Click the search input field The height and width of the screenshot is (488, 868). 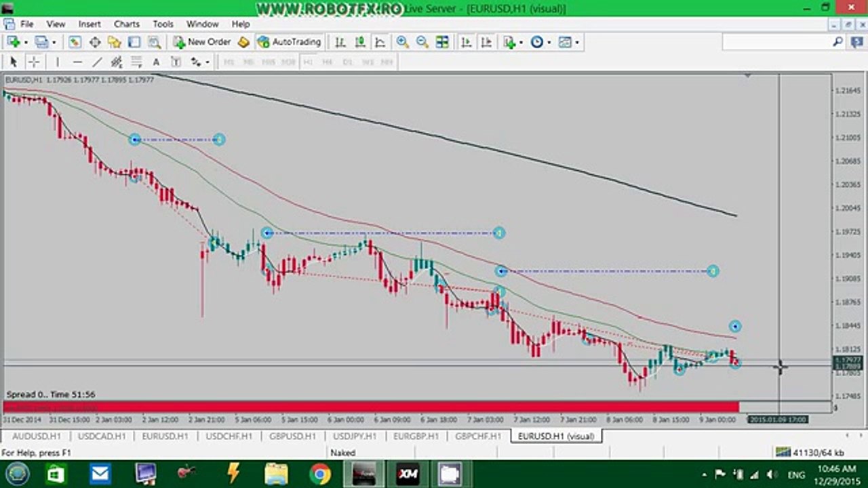coord(776,42)
